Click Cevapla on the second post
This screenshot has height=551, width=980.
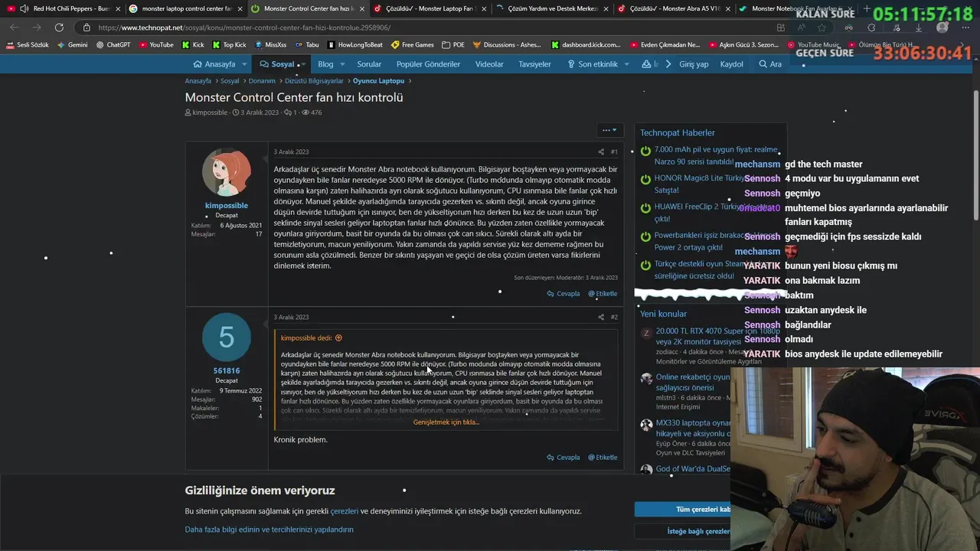pyautogui.click(x=563, y=458)
